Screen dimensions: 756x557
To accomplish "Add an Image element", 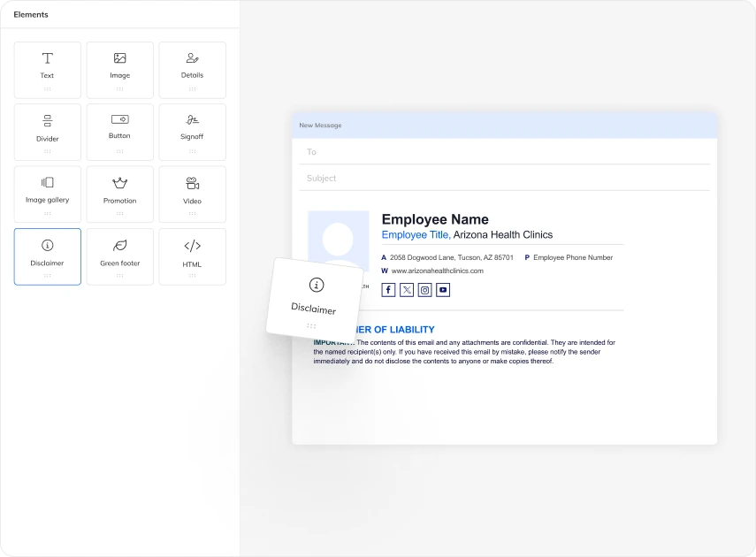I will [x=119, y=70].
